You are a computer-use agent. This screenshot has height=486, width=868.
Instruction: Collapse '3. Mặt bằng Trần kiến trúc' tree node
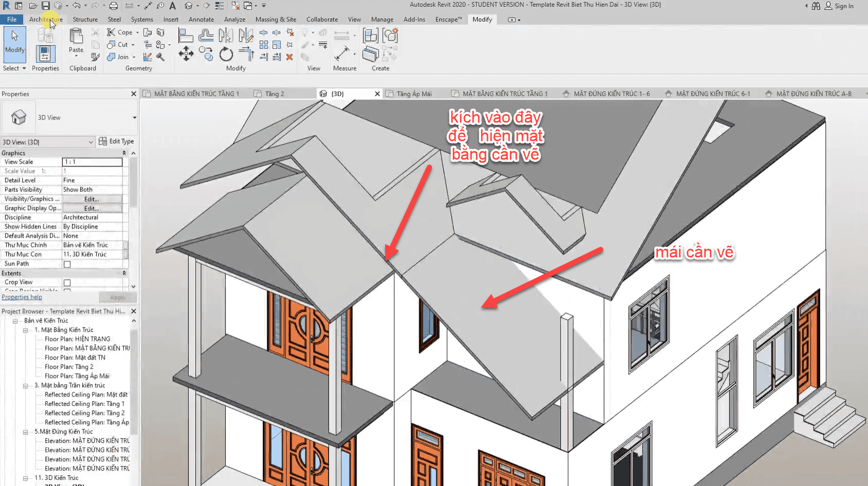[25, 386]
